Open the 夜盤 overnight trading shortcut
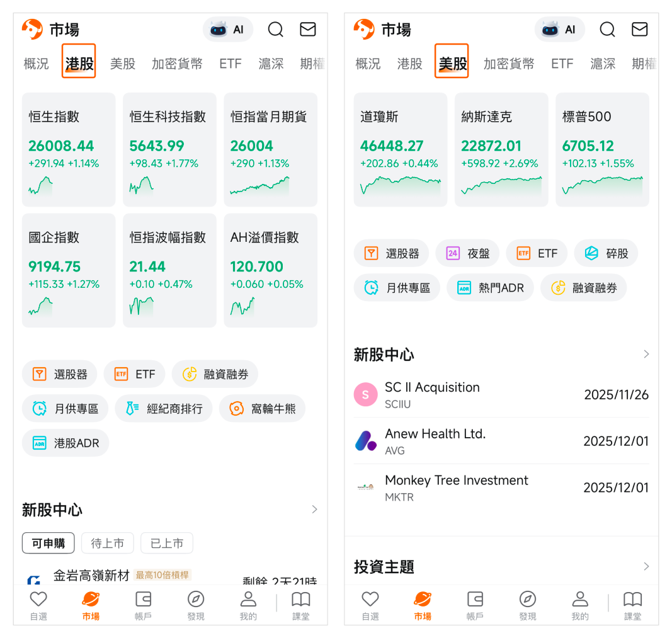The width and height of the screenshot is (672, 638). 467,253
